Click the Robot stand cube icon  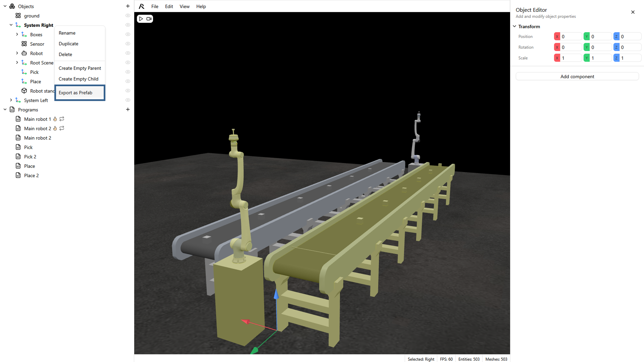point(24,91)
